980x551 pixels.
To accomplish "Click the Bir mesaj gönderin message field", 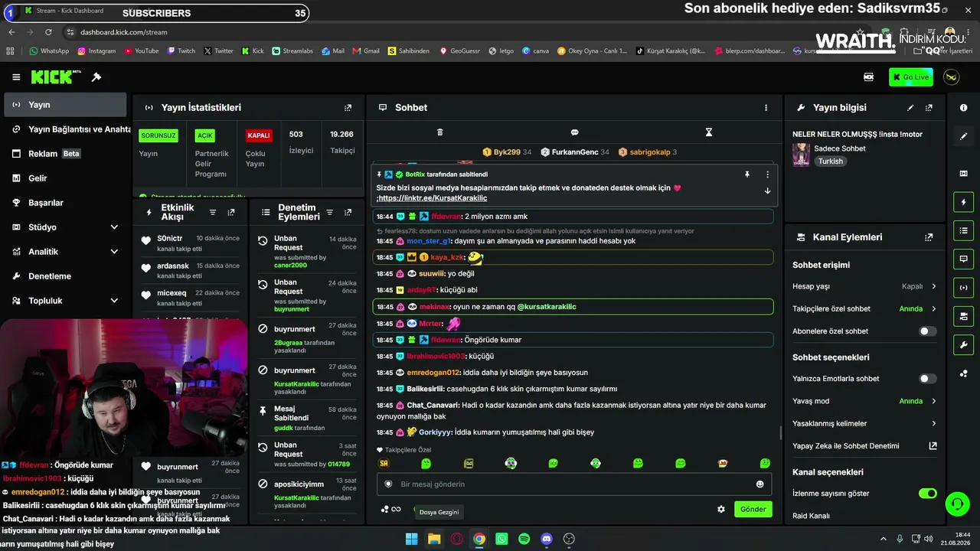I will point(574,484).
